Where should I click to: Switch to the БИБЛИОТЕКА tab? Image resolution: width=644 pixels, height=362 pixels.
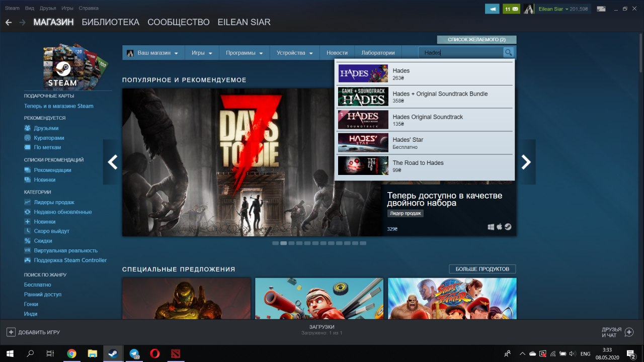110,22
